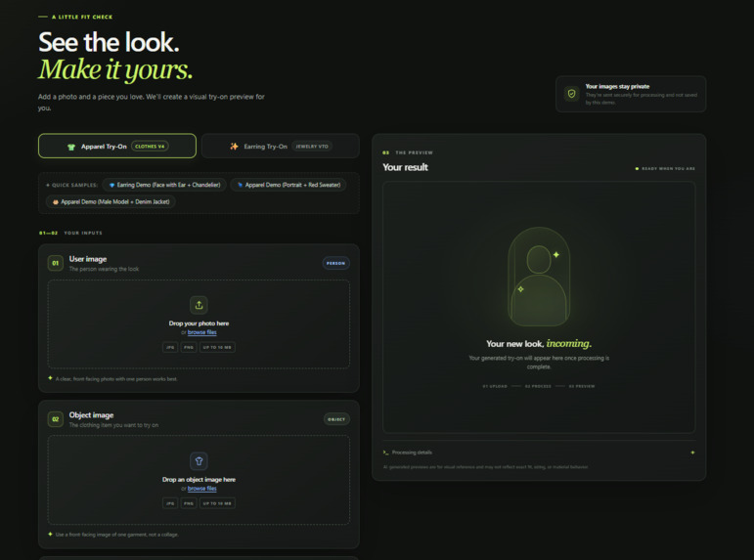Screen dimensions: 754x560
Task: Click the 02 step badge for Object image
Action: [x=56, y=419]
